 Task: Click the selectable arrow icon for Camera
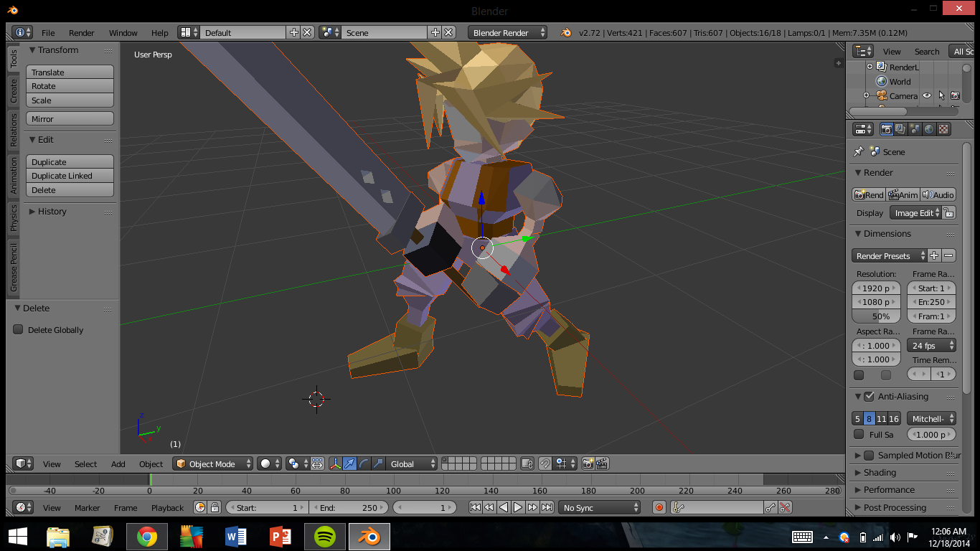941,95
